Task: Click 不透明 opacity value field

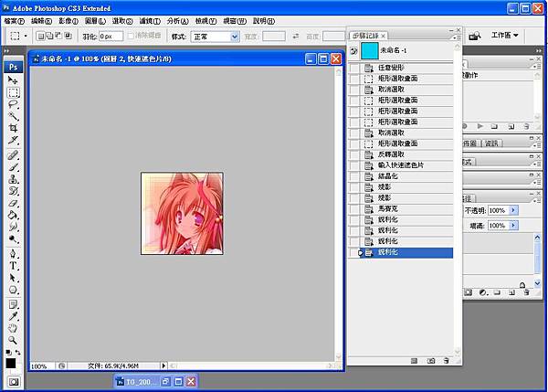Action: [x=499, y=210]
